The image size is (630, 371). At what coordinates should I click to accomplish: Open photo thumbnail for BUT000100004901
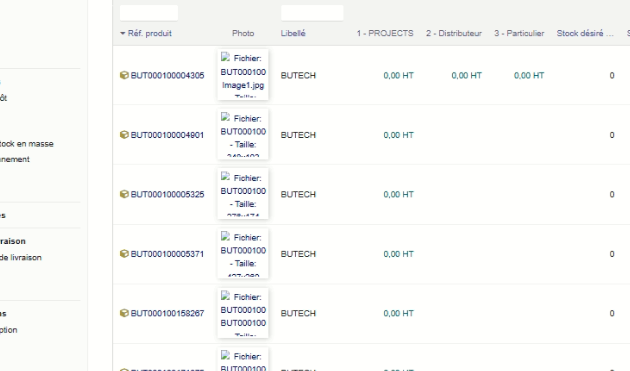pyautogui.click(x=243, y=134)
